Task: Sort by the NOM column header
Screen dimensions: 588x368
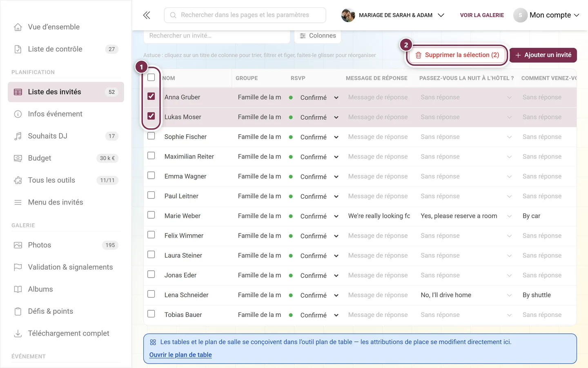Action: [169, 78]
